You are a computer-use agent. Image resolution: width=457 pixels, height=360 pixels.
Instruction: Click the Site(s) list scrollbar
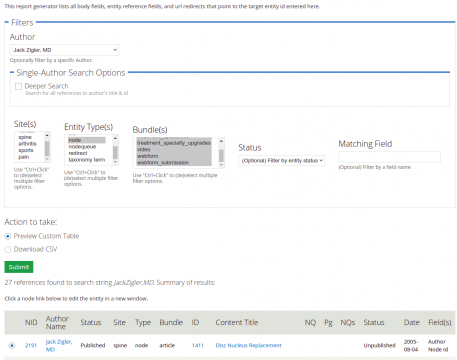tap(47, 148)
